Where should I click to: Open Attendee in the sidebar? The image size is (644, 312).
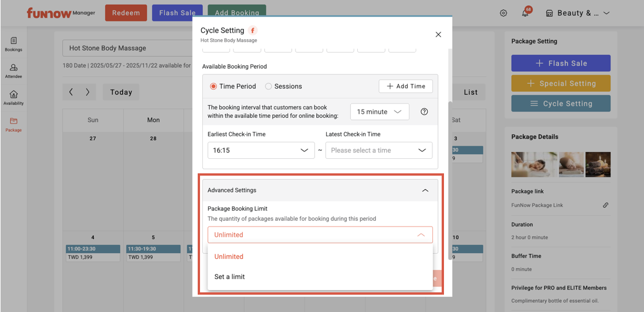(13, 71)
